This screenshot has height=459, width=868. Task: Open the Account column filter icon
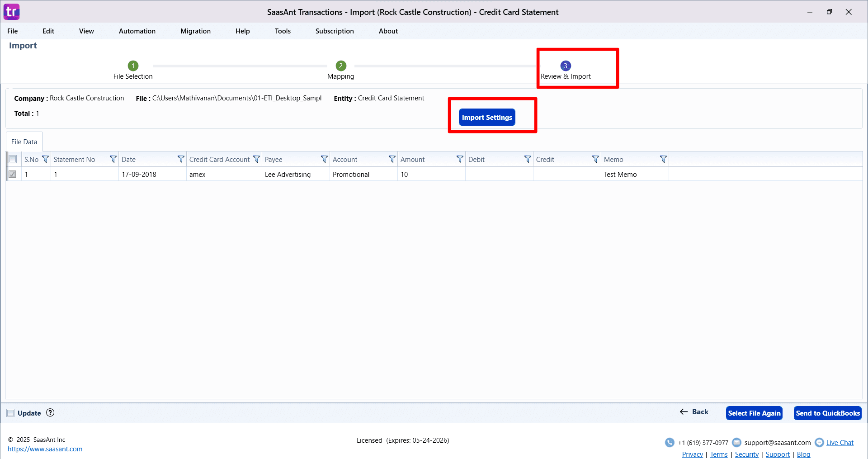(392, 159)
